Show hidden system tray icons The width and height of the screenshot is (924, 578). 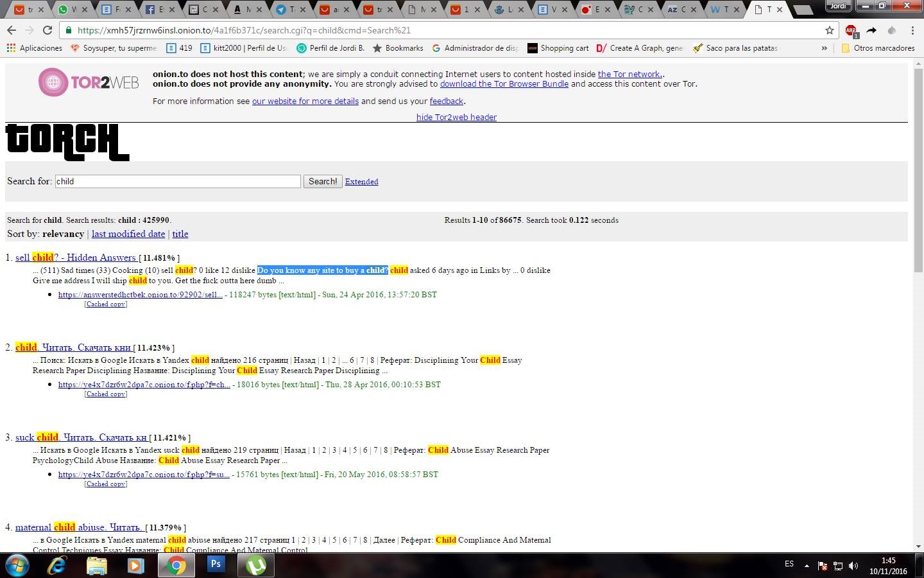[807, 566]
